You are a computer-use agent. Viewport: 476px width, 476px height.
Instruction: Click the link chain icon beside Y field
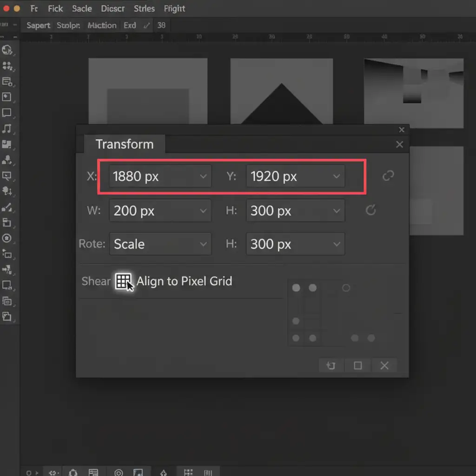(388, 176)
